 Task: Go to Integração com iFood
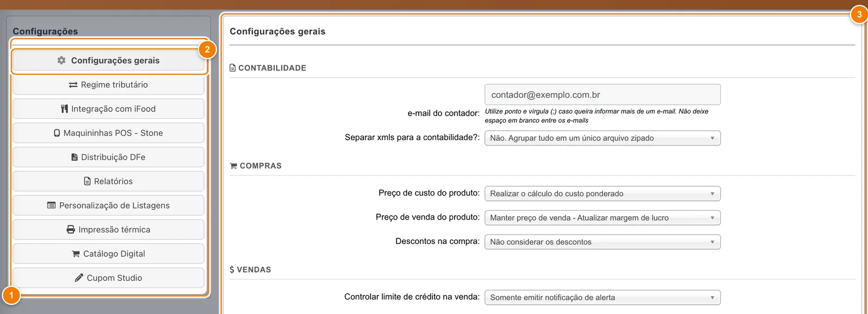pos(108,109)
